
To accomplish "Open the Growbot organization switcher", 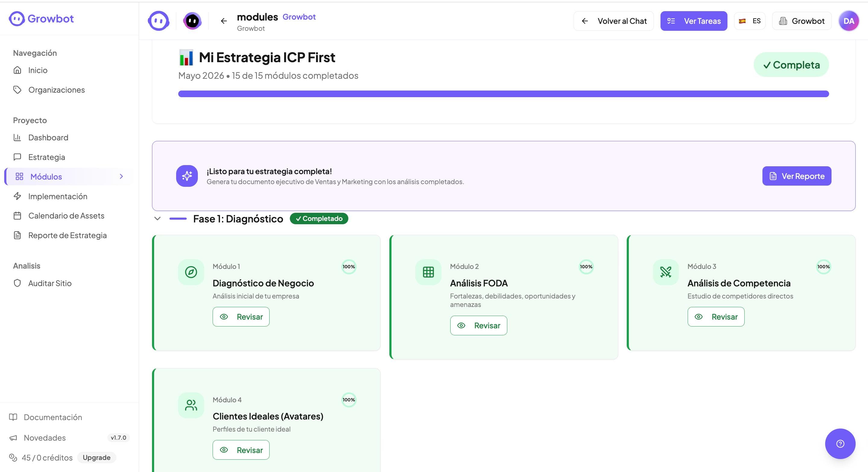I will coord(802,21).
